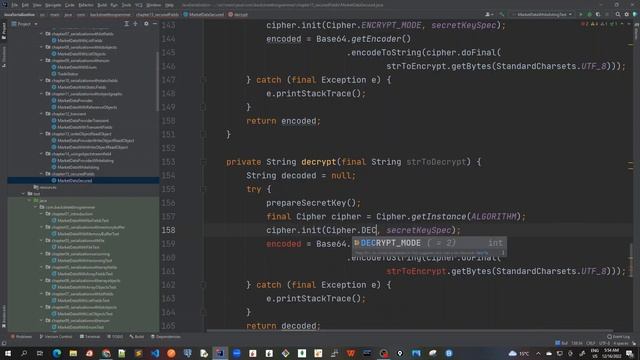Image resolution: width=640 pixels, height=360 pixels.
Task: Open Visual Studio Code from taskbar
Action: click(x=155, y=353)
